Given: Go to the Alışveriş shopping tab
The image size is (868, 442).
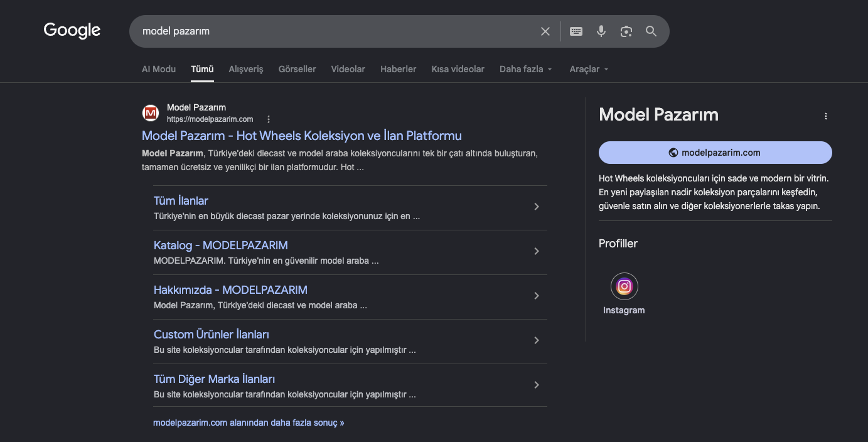Looking at the screenshot, I should click(246, 69).
